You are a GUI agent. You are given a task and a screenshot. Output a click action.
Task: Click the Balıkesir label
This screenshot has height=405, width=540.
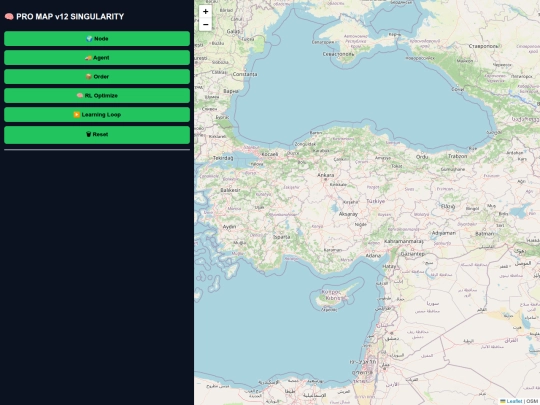click(230, 190)
